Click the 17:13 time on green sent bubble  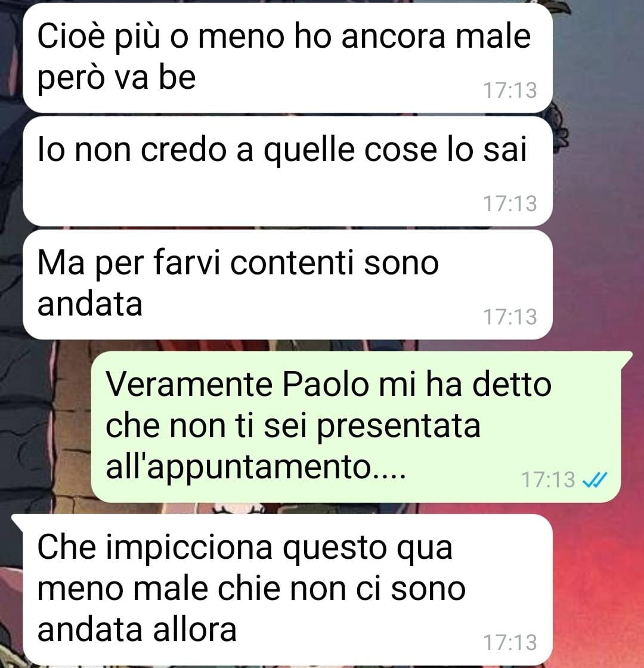[x=548, y=480]
